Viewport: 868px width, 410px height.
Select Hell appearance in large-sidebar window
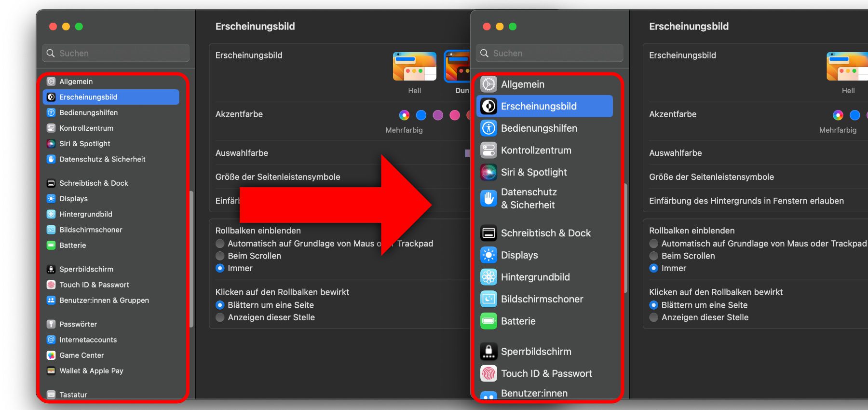pyautogui.click(x=847, y=67)
